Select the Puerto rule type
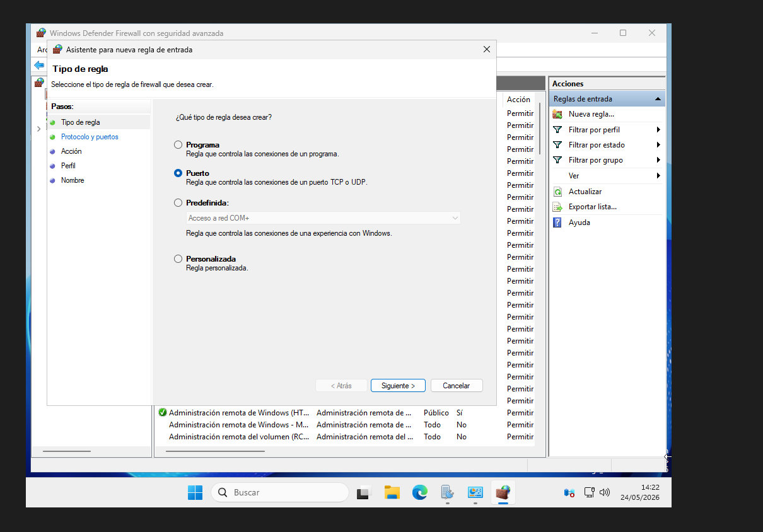This screenshot has height=532, width=763. (x=178, y=173)
